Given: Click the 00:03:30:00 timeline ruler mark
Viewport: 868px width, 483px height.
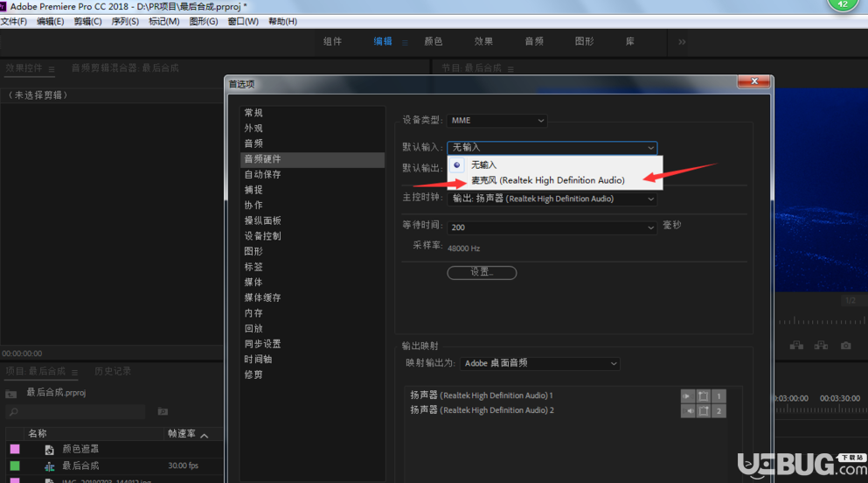Looking at the screenshot, I should [839, 398].
